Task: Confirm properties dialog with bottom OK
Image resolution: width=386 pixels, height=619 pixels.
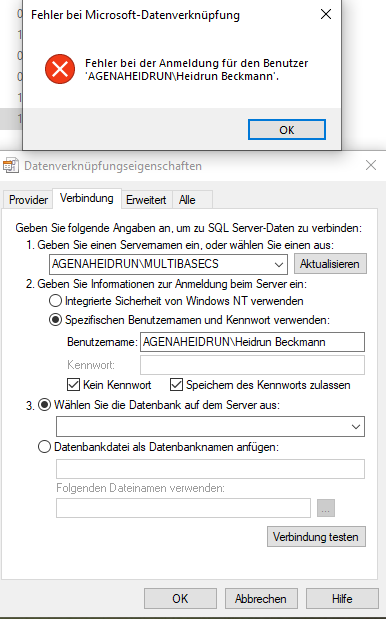Action: pyautogui.click(x=180, y=598)
